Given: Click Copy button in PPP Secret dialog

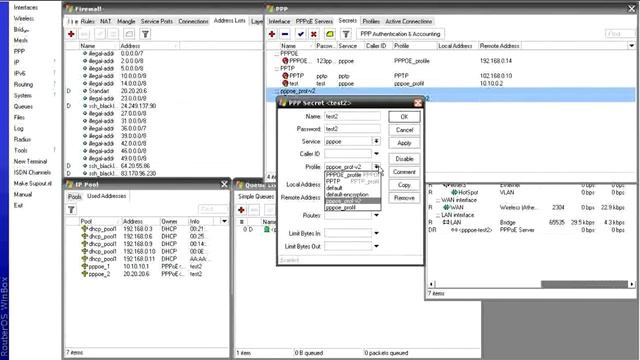Looking at the screenshot, I should click(404, 185).
